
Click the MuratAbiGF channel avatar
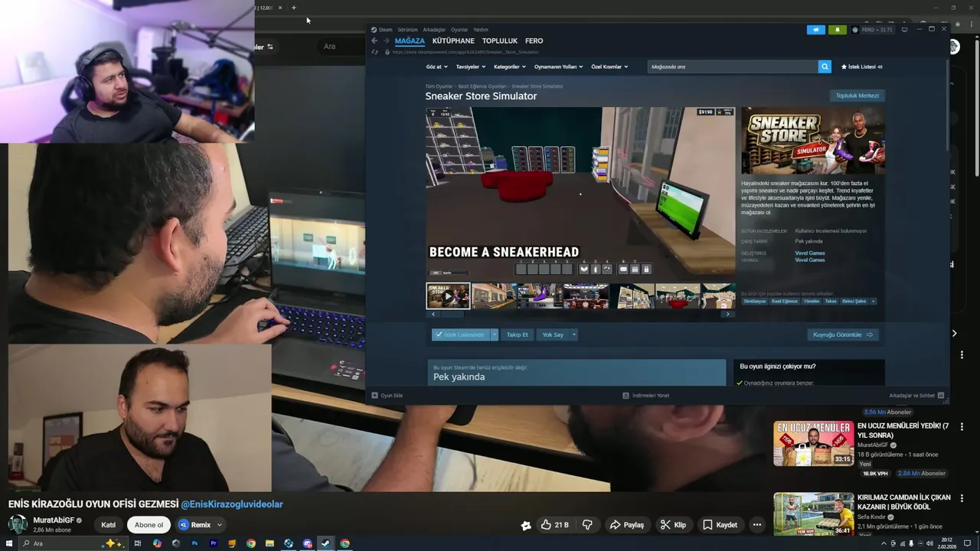click(18, 524)
